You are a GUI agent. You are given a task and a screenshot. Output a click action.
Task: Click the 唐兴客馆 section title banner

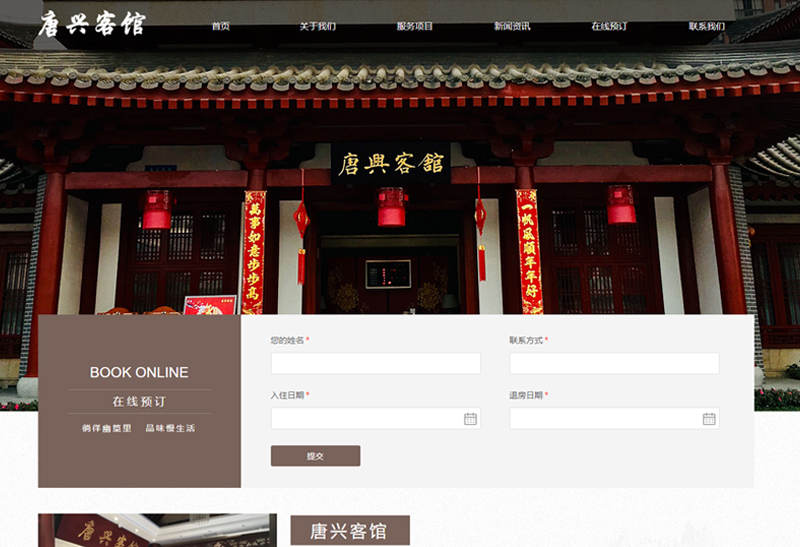point(350,531)
